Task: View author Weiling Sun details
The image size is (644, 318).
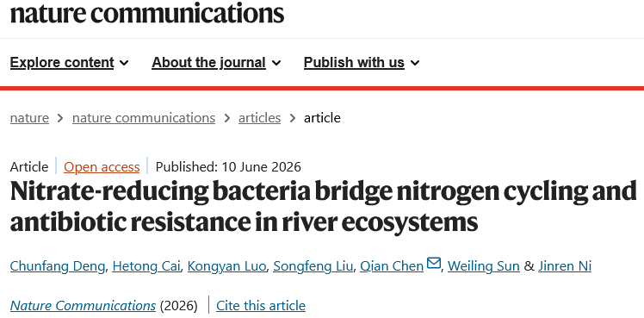Action: 484,266
